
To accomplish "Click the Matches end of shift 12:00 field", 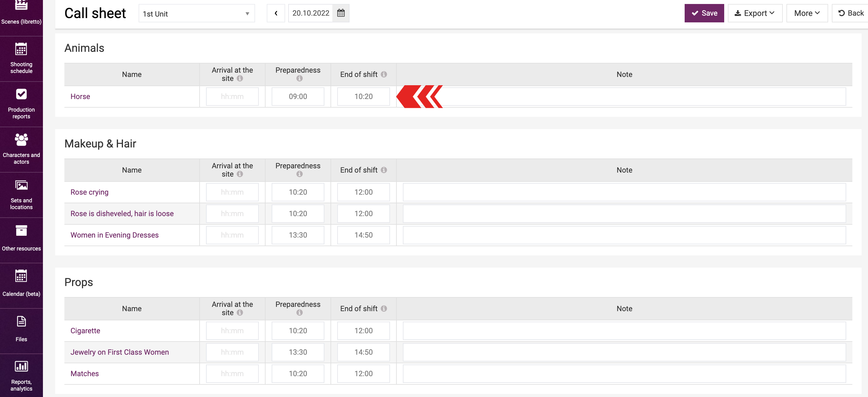I will [363, 374].
